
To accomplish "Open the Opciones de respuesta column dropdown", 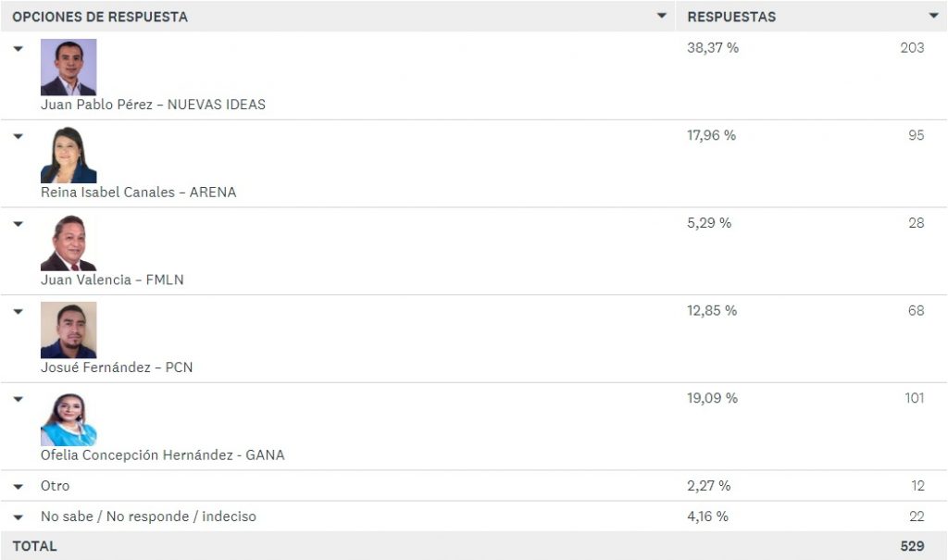I will pos(661,16).
